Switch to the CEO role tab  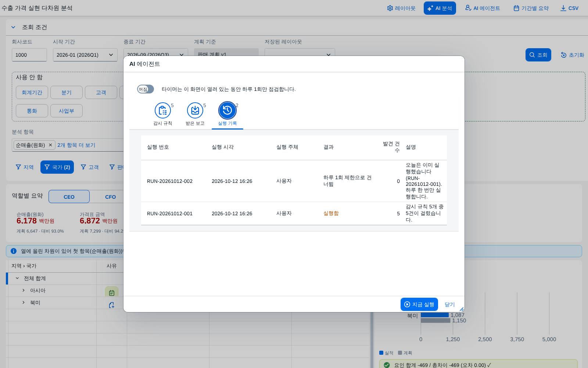[x=69, y=197]
